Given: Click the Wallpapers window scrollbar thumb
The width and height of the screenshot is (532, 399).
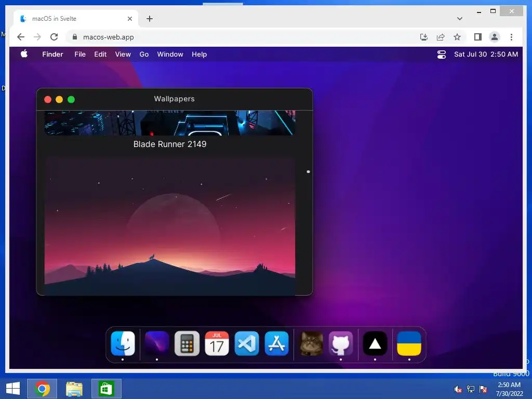Looking at the screenshot, I should (x=308, y=171).
